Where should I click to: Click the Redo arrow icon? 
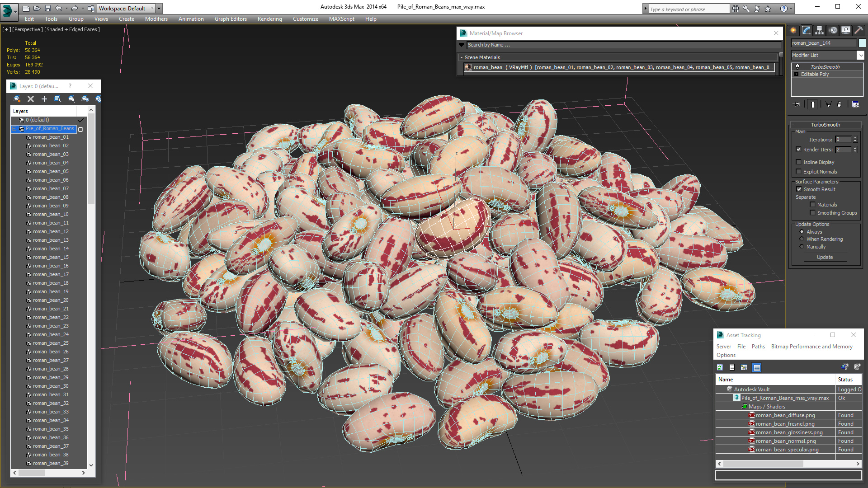click(x=75, y=8)
